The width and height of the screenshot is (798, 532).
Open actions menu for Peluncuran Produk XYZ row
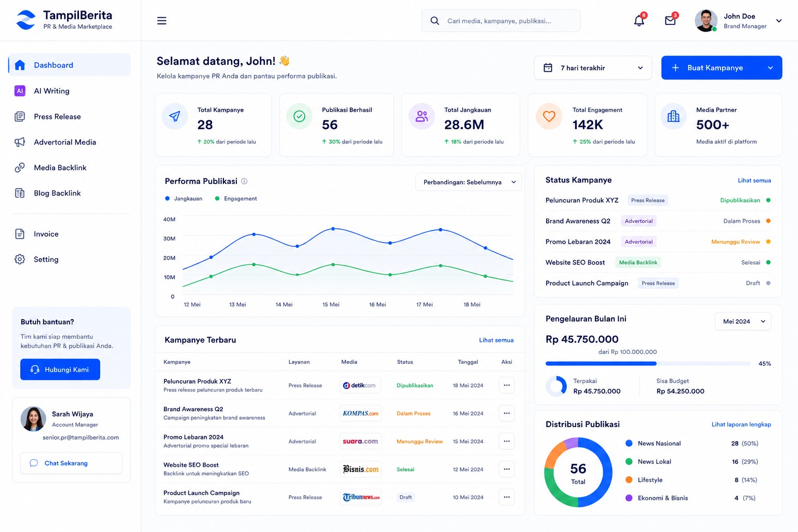click(x=507, y=385)
